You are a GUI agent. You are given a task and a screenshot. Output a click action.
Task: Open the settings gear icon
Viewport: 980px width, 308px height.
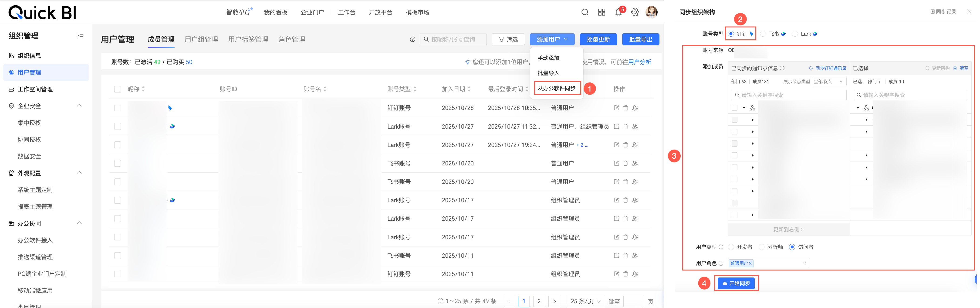point(635,13)
